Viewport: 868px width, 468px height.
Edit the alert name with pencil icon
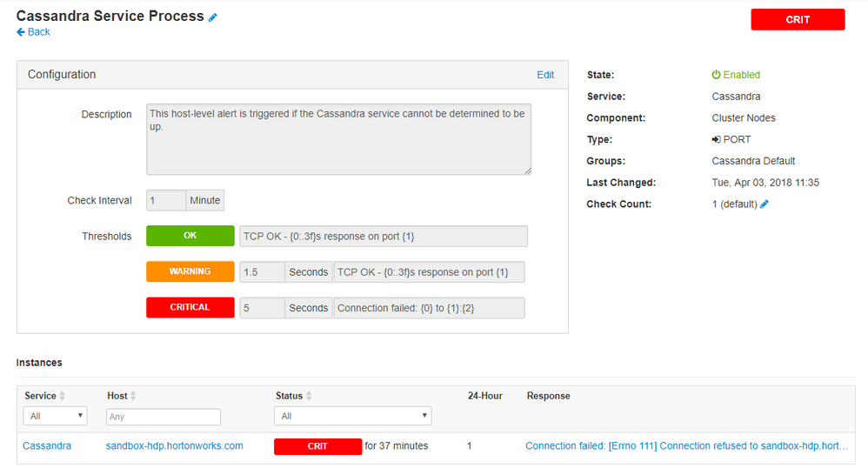(212, 17)
